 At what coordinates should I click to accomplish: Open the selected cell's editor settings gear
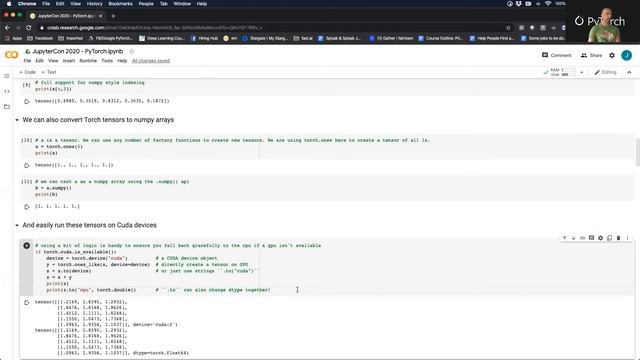[600, 238]
